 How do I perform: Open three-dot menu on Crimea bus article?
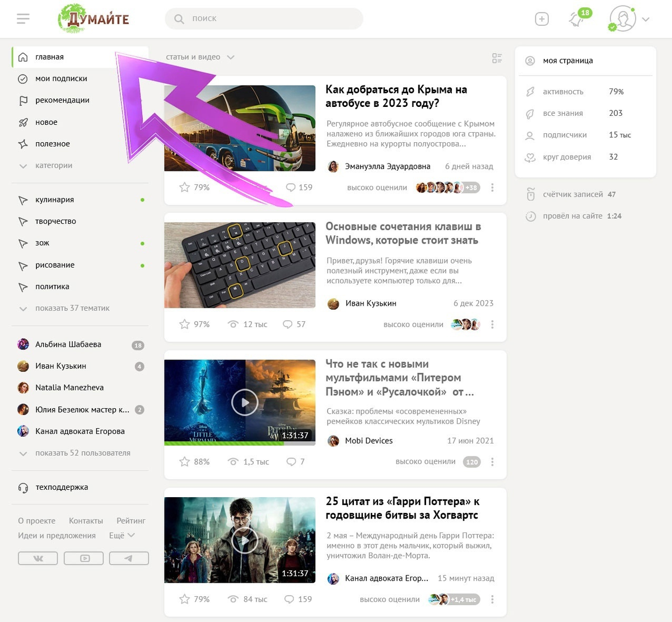click(492, 188)
